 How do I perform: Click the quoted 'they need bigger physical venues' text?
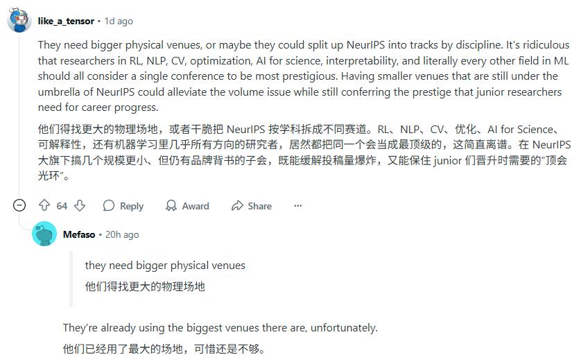tap(165, 266)
